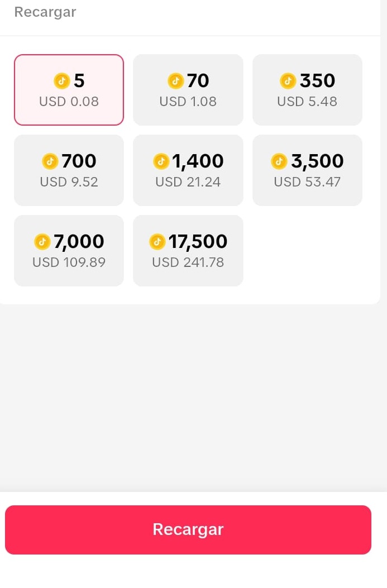Click the coin icon next to 350
This screenshot has height=588, width=387.
tap(288, 81)
